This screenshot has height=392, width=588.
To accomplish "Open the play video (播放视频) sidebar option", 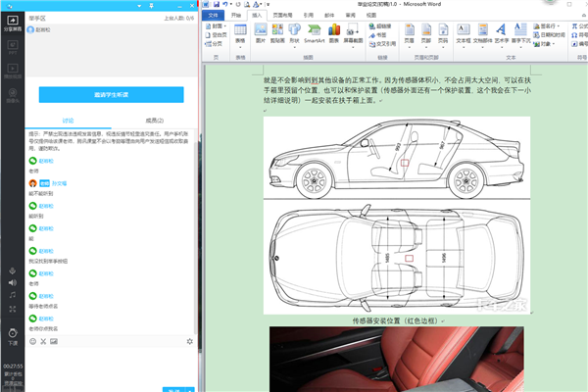I will pyautogui.click(x=13, y=71).
